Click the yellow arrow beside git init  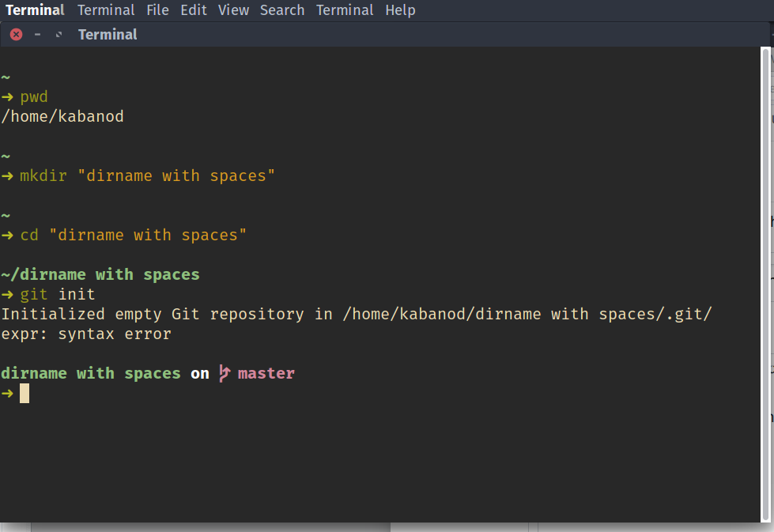click(x=7, y=293)
